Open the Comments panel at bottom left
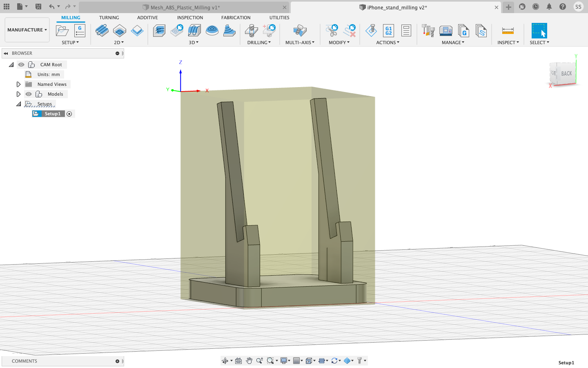The image size is (588, 368). click(24, 361)
